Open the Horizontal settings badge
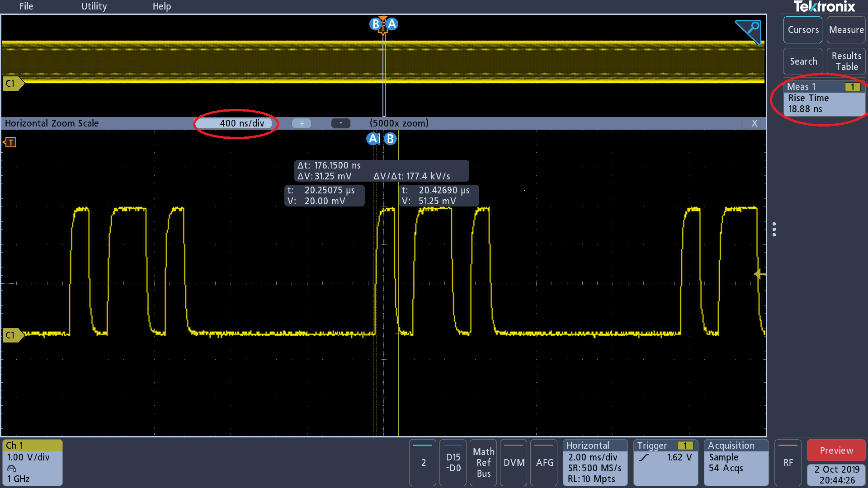Image resolution: width=868 pixels, height=488 pixels. pos(595,462)
